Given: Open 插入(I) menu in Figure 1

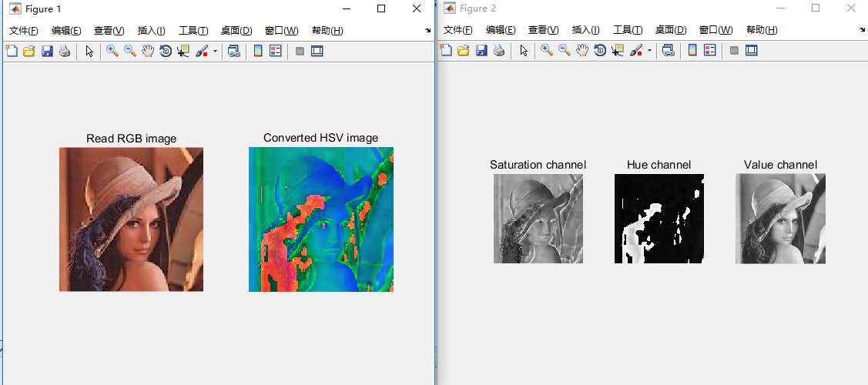Looking at the screenshot, I should [x=152, y=31].
